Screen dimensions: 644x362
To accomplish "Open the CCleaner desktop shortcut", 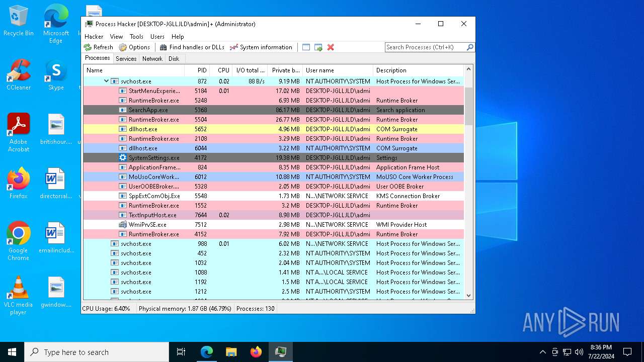I will 19,75.
